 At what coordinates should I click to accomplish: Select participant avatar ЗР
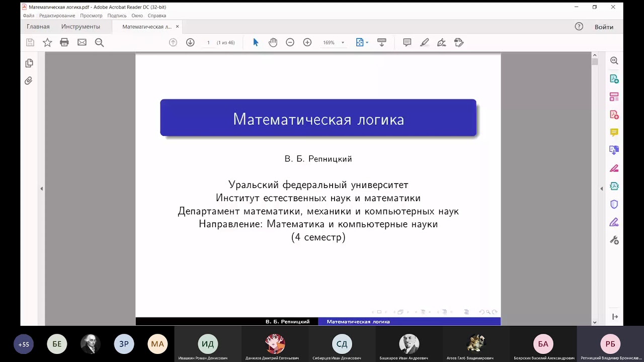124,344
